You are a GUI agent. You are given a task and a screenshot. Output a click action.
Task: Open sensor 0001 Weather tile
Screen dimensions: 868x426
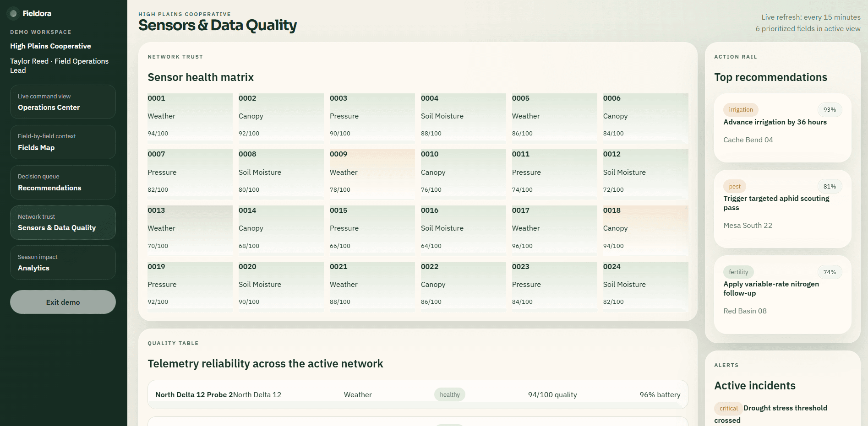tap(190, 119)
